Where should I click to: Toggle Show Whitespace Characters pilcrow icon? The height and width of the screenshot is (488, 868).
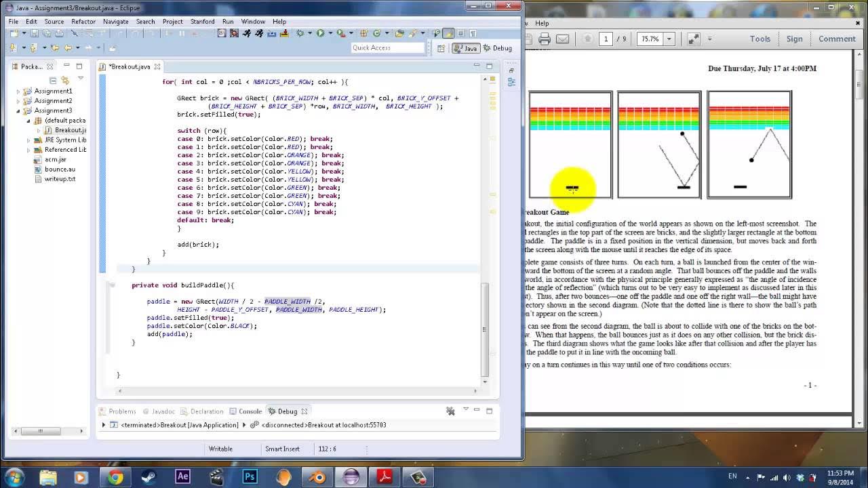(x=473, y=33)
